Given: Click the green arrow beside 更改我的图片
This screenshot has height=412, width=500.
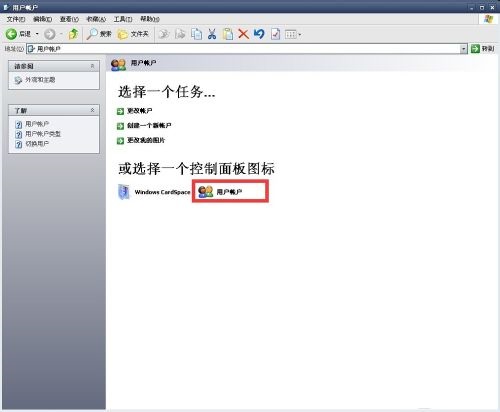Looking at the screenshot, I should [120, 141].
